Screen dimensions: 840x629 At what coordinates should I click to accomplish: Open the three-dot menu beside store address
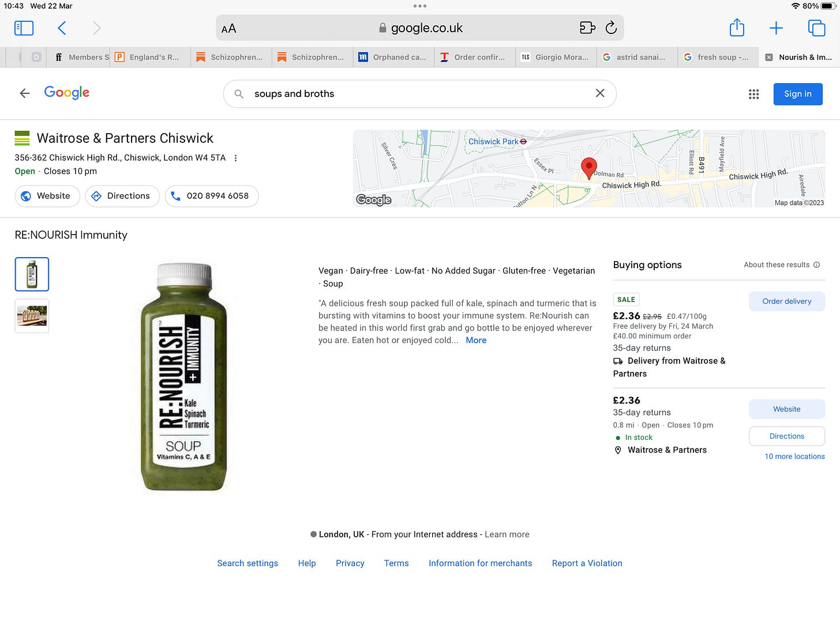pyautogui.click(x=235, y=158)
